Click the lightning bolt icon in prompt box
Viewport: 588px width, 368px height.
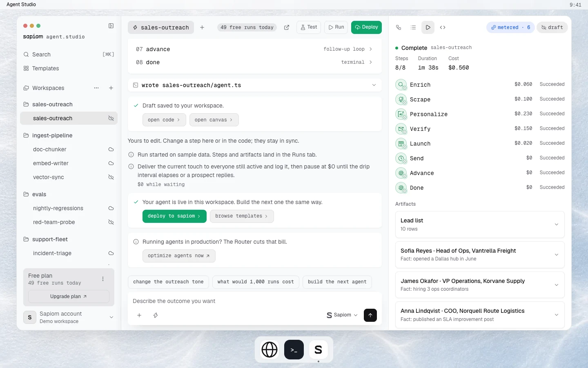pyautogui.click(x=156, y=315)
